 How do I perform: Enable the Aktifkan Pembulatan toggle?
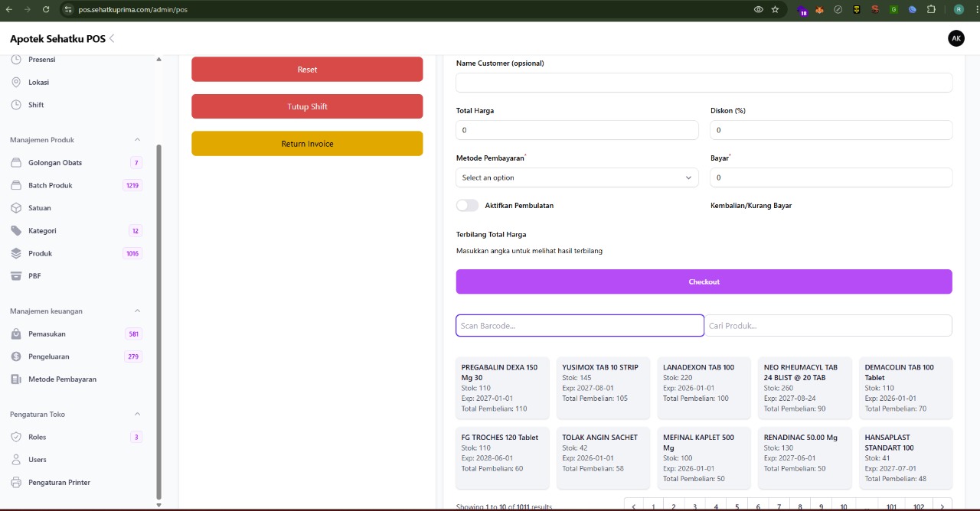467,206
